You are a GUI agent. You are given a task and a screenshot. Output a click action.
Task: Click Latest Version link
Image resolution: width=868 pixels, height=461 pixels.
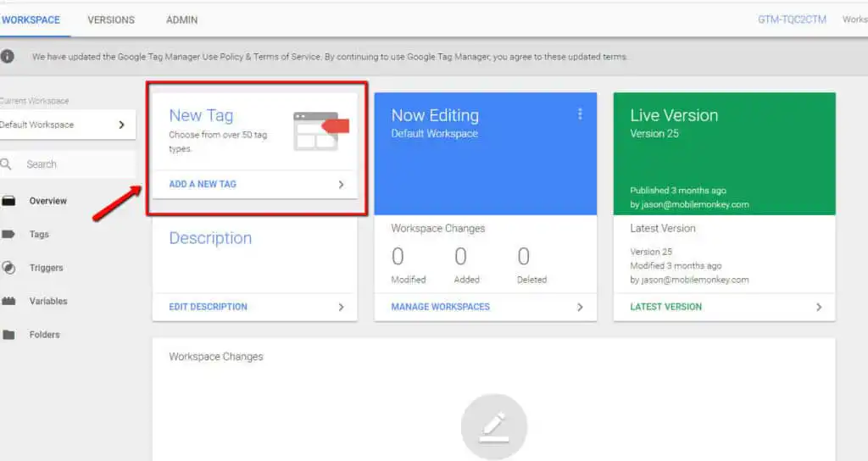click(x=666, y=307)
